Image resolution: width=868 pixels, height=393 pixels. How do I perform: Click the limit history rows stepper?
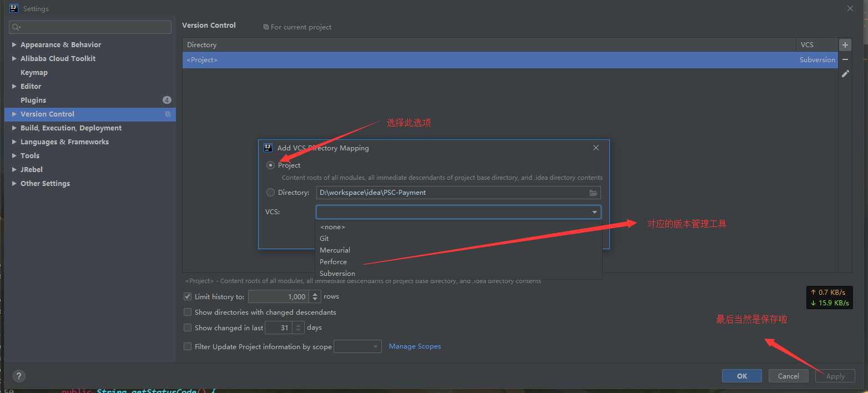pos(315,296)
